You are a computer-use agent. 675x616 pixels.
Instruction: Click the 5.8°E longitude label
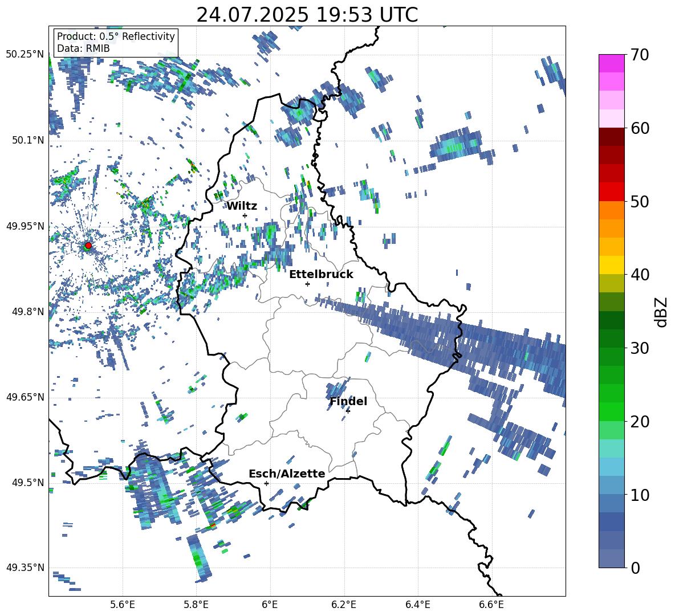tap(196, 605)
